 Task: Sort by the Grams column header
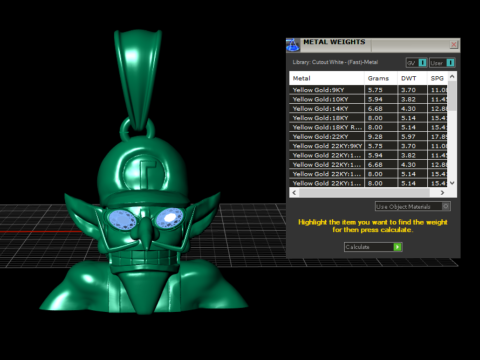381,78
